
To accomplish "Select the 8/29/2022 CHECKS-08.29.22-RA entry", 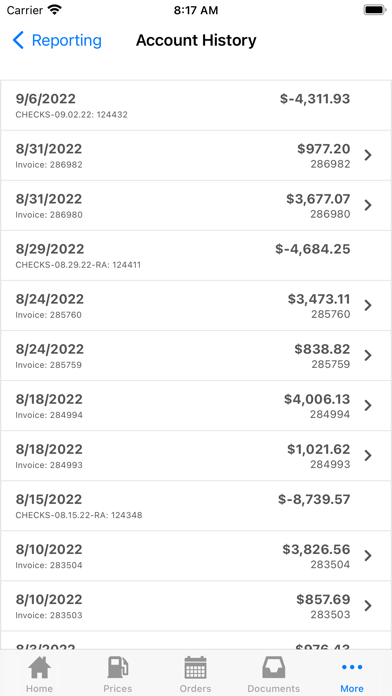I will click(x=196, y=256).
